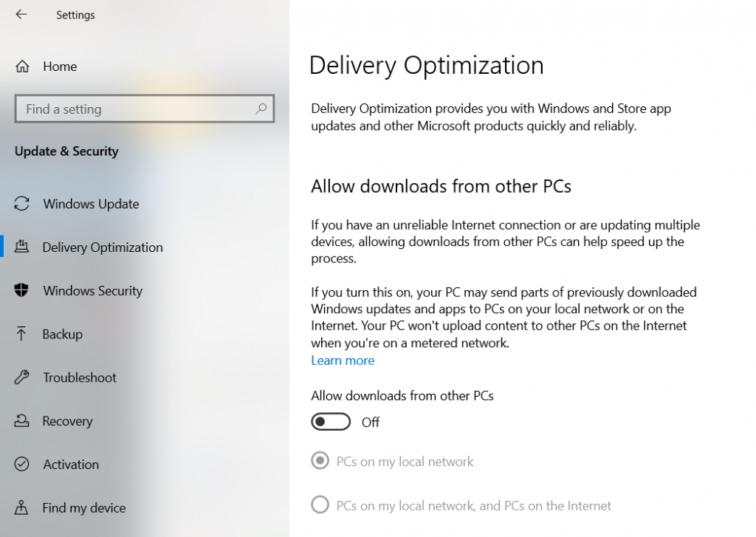Click the Windows Update sync icon
Screen dimensions: 756x537
coord(22,204)
